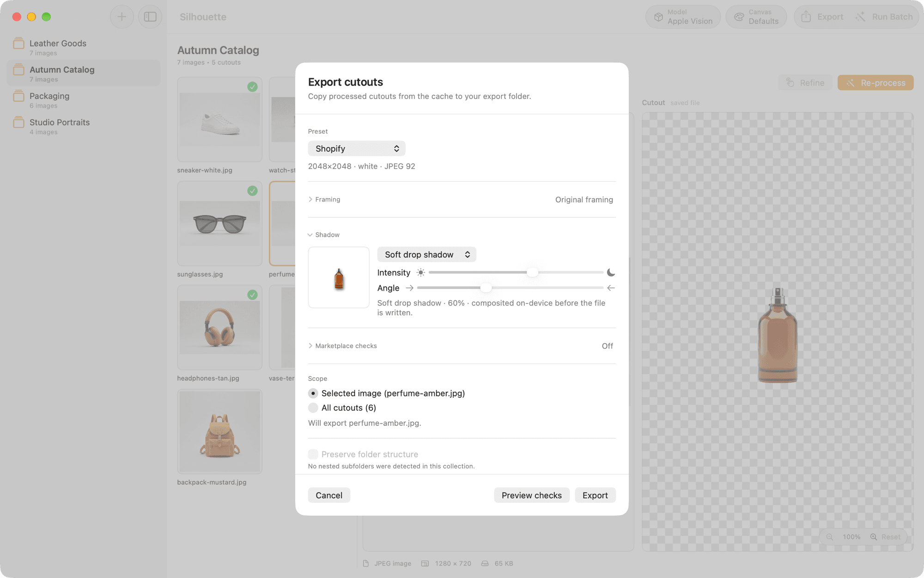Screen dimensions: 924x578
Task: Select the Selected image radio button
Action: pos(313,393)
